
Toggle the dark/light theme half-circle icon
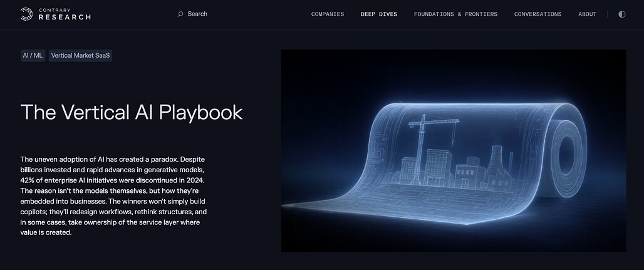621,14
